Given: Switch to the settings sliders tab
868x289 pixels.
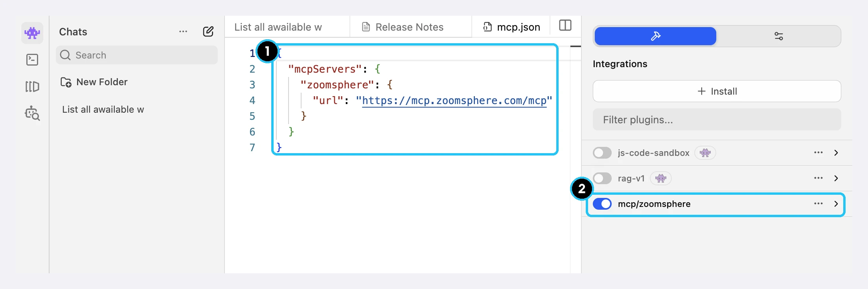Looking at the screenshot, I should click(x=778, y=36).
